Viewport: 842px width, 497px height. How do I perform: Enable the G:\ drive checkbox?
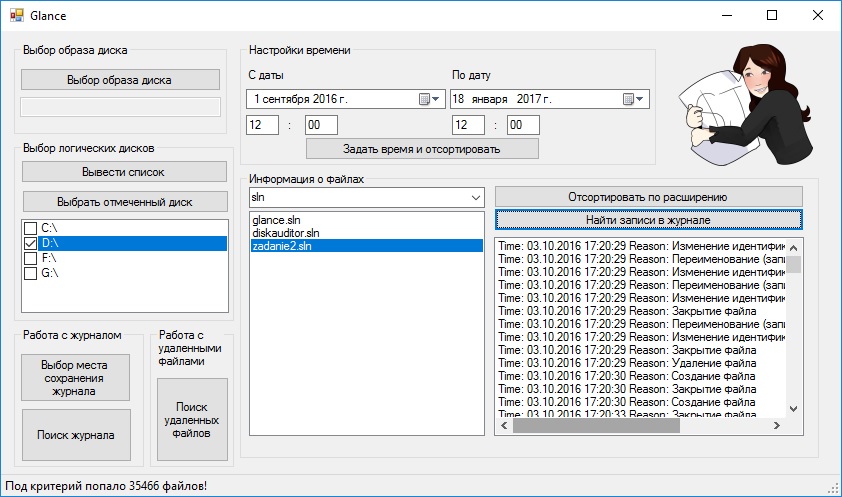[x=31, y=273]
